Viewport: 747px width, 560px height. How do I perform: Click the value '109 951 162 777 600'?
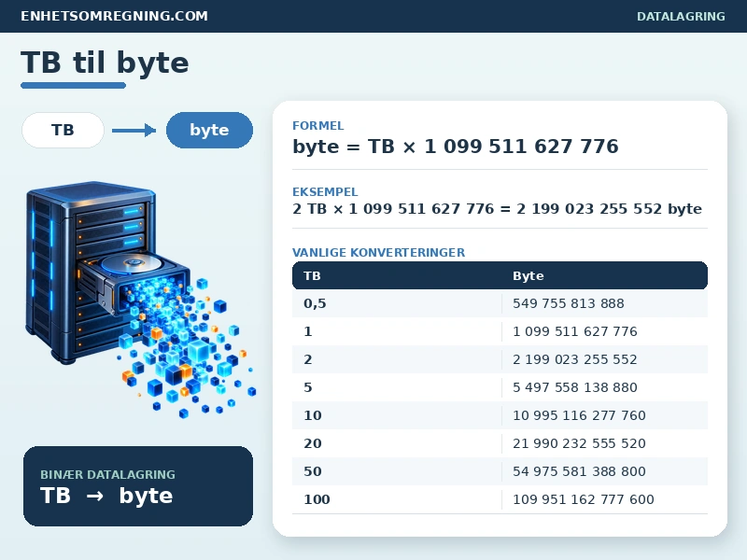tap(583, 499)
